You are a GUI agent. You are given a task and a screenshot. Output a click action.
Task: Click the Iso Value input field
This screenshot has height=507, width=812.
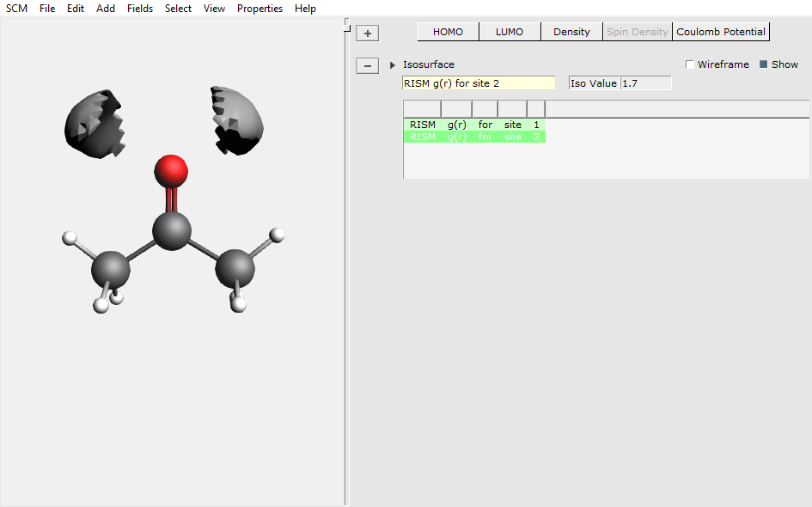[645, 83]
